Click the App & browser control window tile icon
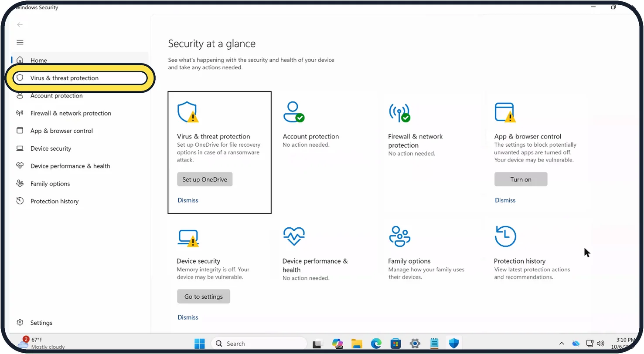The image size is (644, 354). click(505, 112)
